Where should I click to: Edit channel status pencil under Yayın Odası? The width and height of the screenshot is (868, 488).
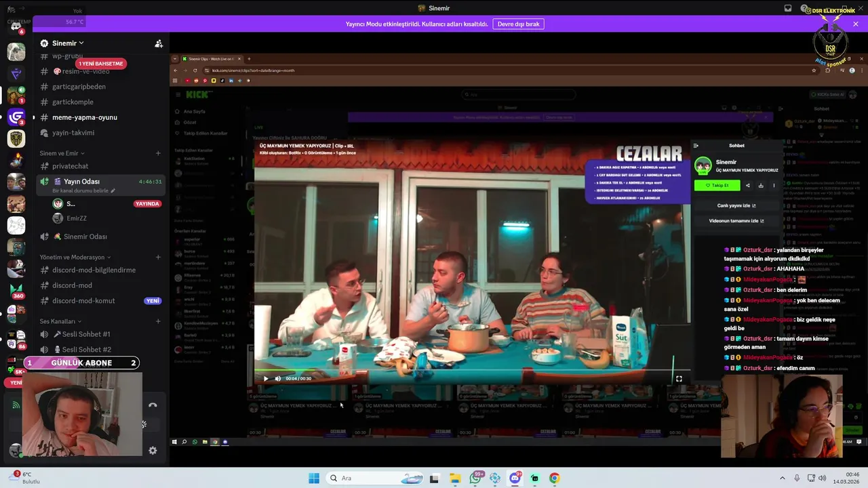click(113, 191)
